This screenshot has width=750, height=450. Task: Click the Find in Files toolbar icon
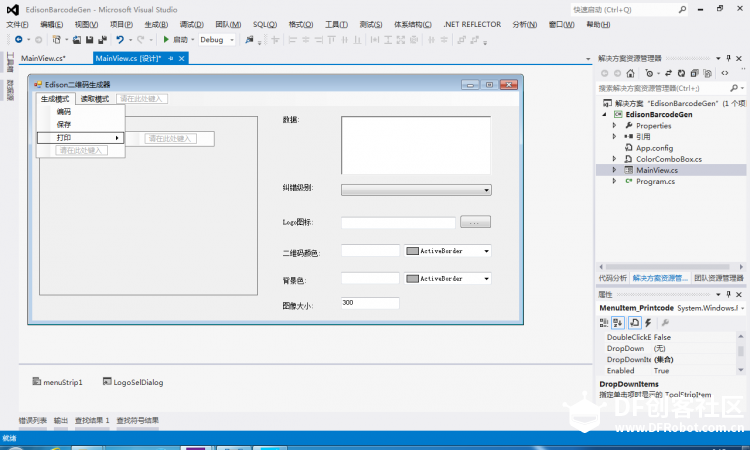(x=249, y=40)
